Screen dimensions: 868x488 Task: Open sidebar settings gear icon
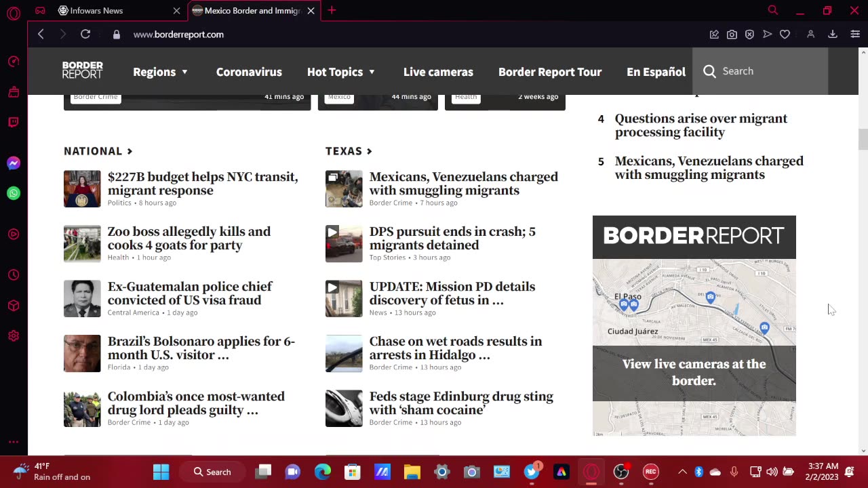(14, 335)
